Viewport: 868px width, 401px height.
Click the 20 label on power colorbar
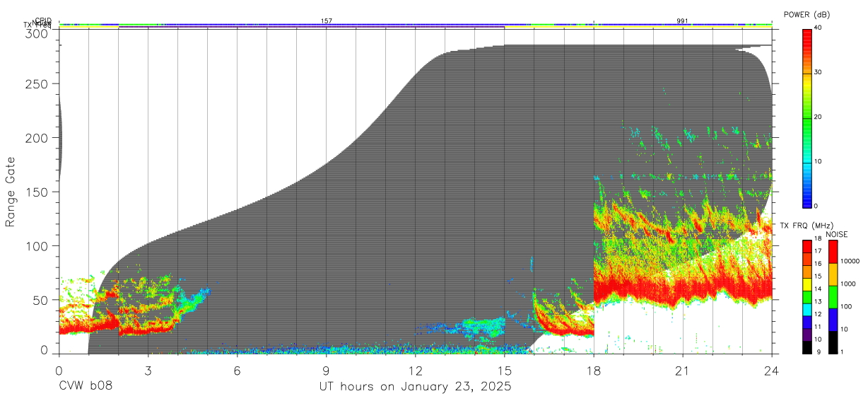(819, 117)
